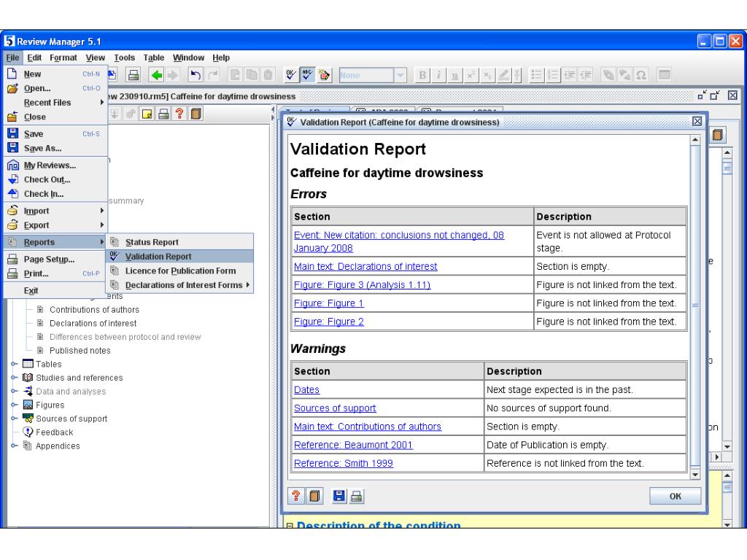The height and width of the screenshot is (560, 747).
Task: Click the Underline formatting button
Action: (455, 75)
